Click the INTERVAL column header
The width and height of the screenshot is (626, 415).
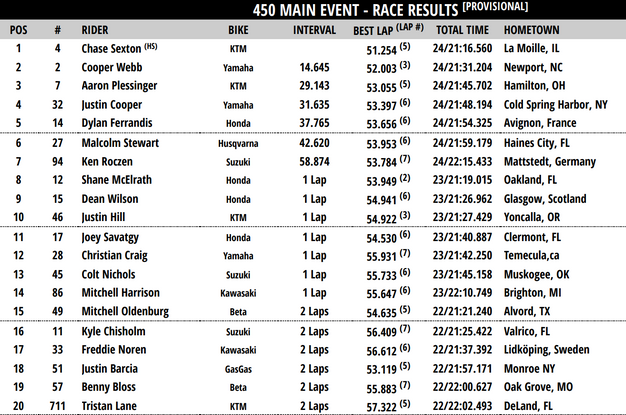313,30
